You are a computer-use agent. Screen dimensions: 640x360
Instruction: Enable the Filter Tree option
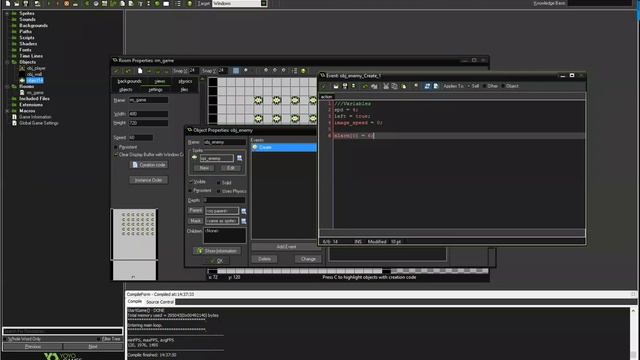point(99,339)
